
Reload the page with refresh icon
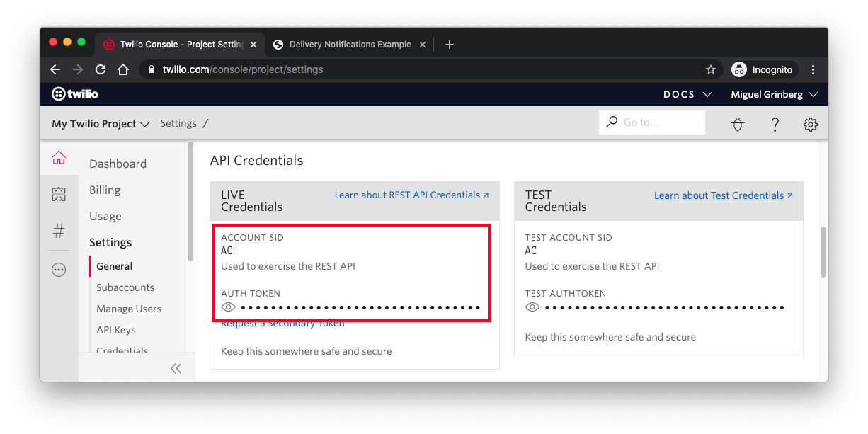pos(101,69)
